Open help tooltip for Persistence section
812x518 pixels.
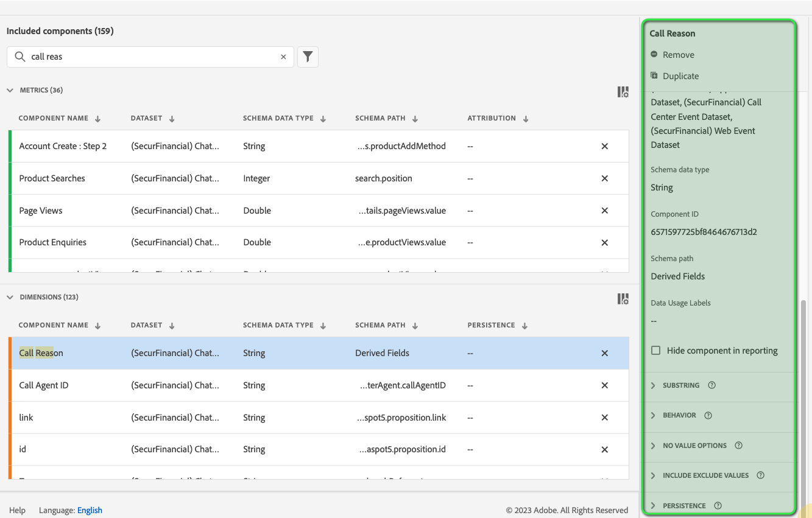pos(718,506)
